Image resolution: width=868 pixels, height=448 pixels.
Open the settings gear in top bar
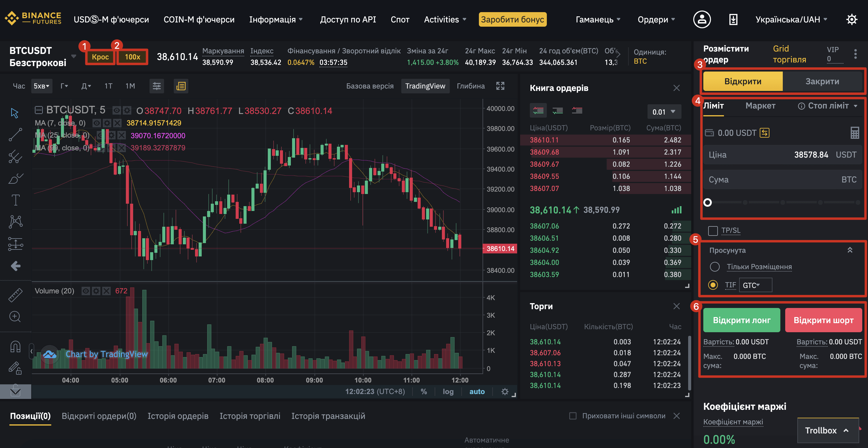click(852, 19)
